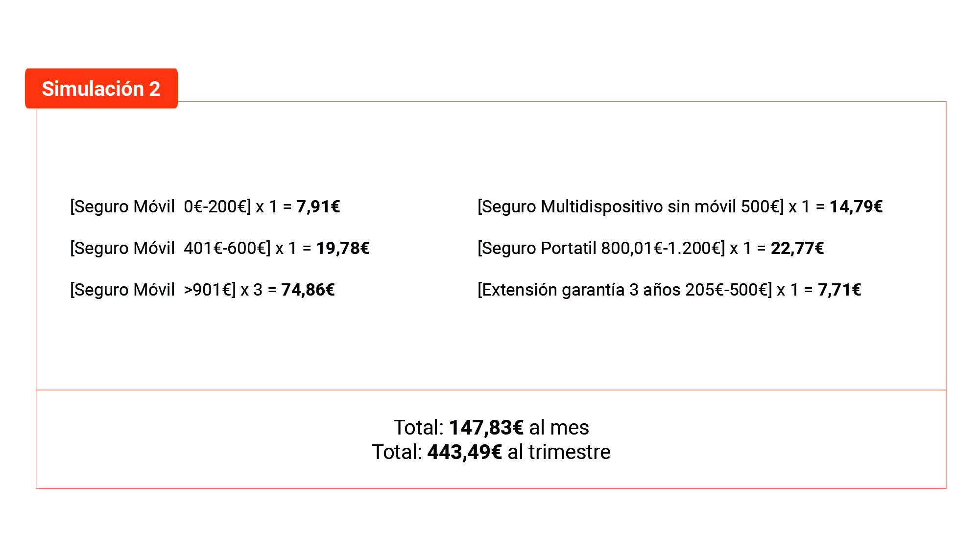980x551 pixels.
Task: Click the 22,77€ amount
Action: 797,248
